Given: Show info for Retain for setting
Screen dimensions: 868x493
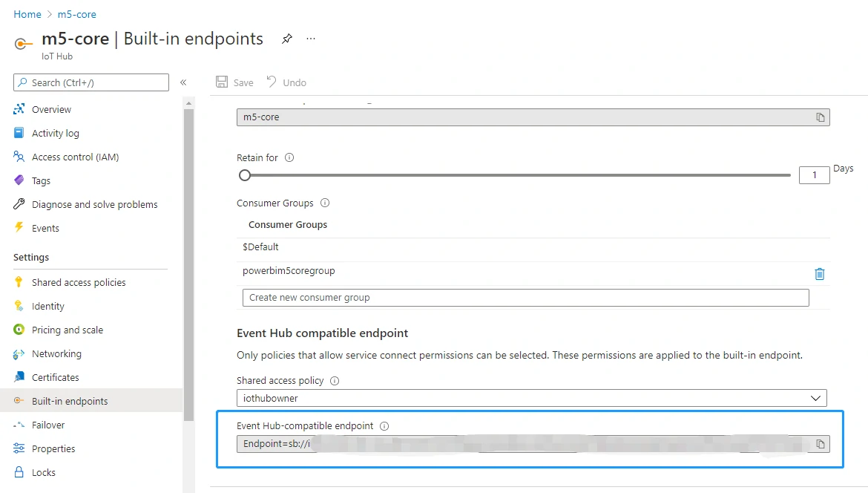Looking at the screenshot, I should tap(289, 158).
